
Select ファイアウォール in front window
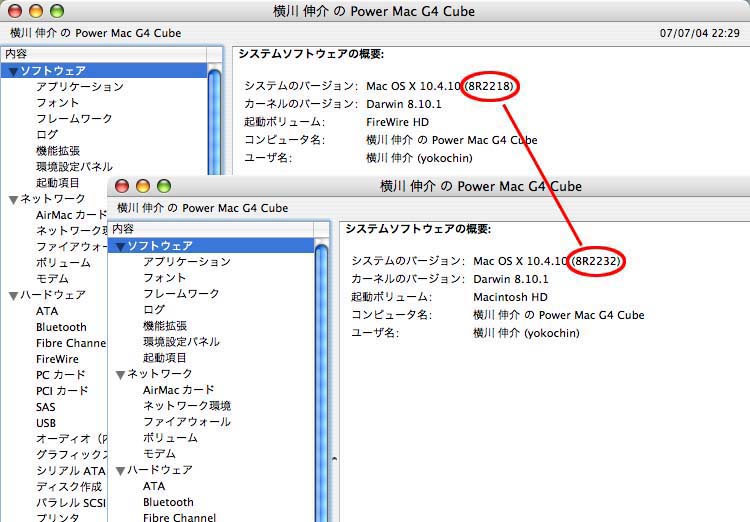click(187, 422)
